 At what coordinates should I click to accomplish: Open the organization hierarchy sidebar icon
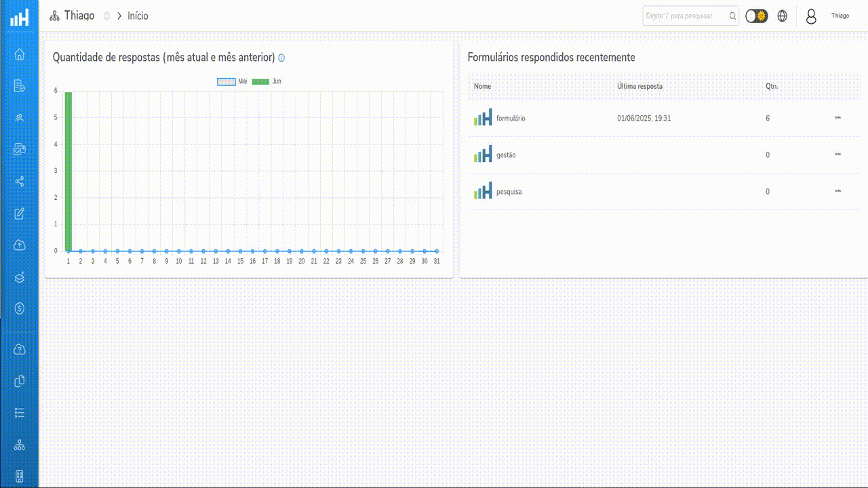click(x=20, y=445)
